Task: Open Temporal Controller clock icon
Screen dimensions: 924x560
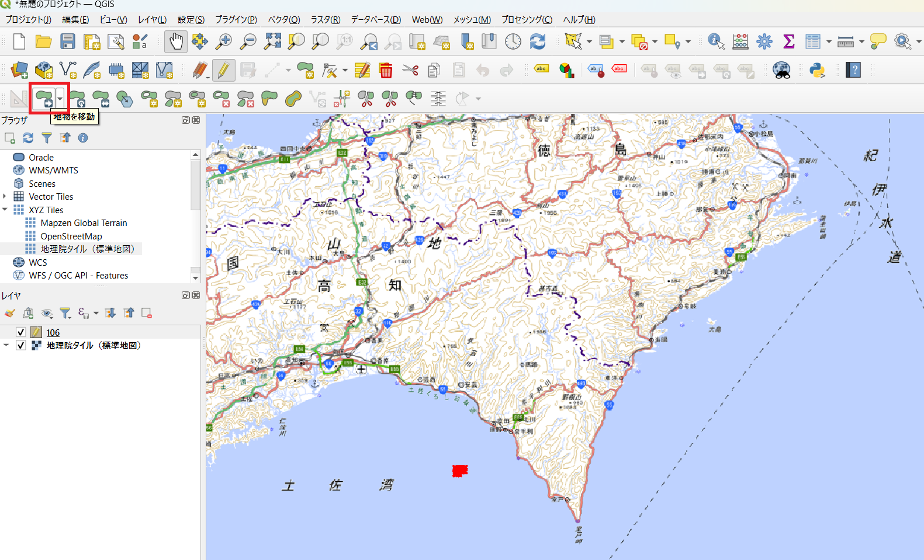Action: (x=513, y=41)
